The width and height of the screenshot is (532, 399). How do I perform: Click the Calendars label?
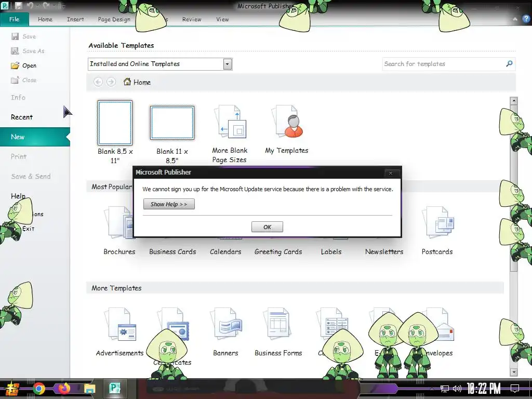[x=225, y=252]
